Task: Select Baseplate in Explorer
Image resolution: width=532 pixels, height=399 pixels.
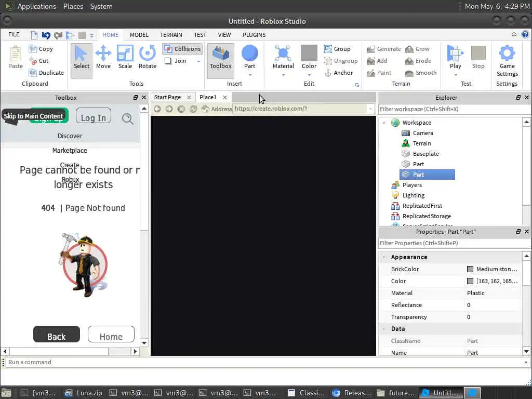Action: point(425,154)
